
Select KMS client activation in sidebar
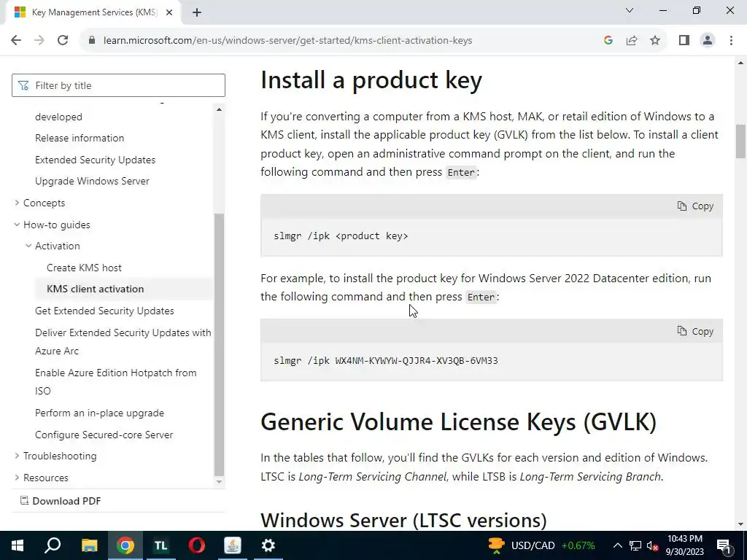96,289
